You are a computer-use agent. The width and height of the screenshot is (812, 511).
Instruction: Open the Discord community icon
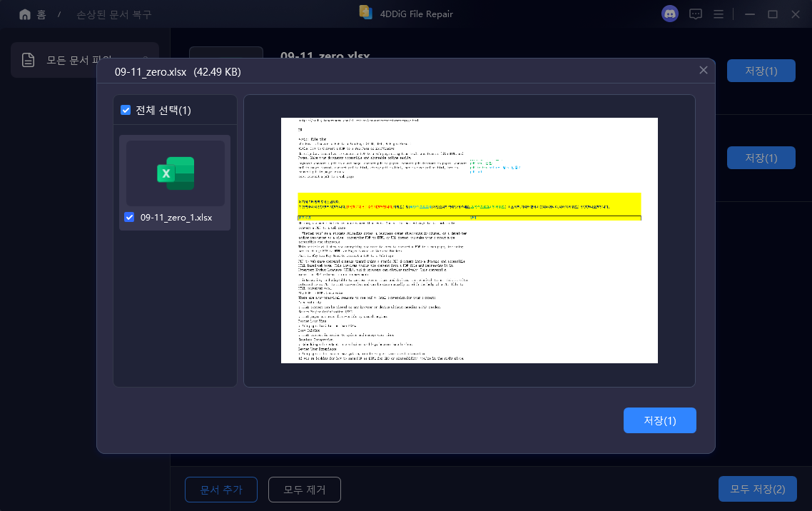(670, 14)
